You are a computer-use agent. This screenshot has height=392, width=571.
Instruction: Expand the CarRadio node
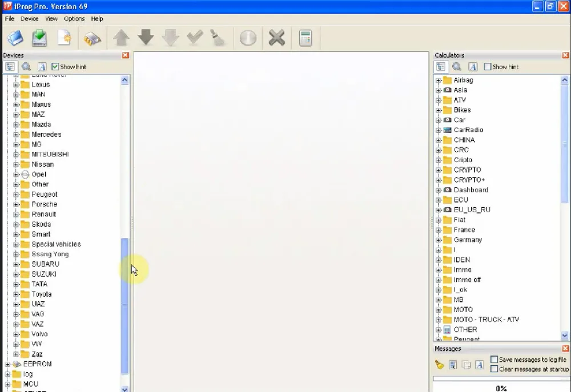pos(439,130)
